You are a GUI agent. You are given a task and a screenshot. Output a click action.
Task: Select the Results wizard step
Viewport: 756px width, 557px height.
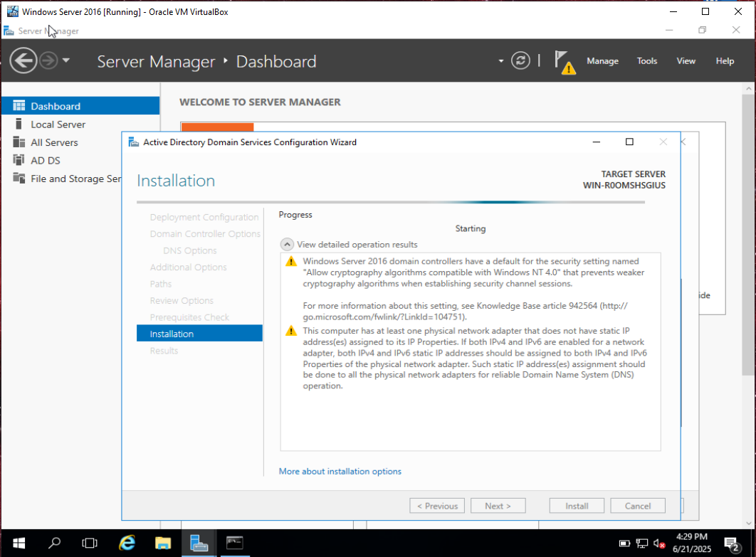[164, 351]
